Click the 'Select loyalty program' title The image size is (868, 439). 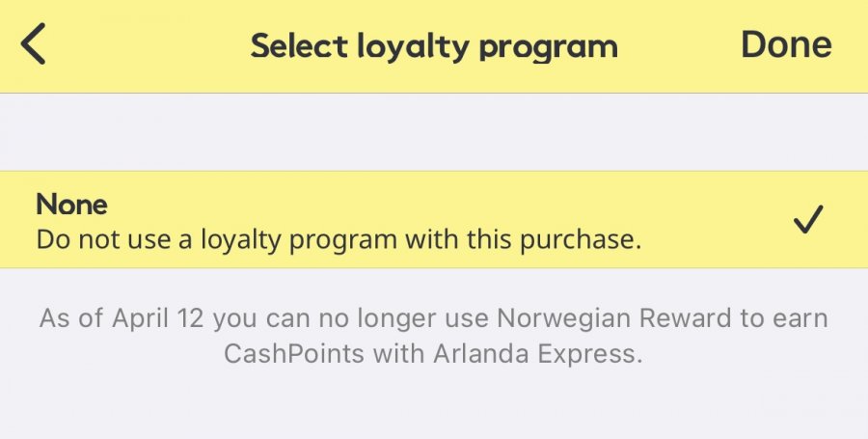click(433, 46)
